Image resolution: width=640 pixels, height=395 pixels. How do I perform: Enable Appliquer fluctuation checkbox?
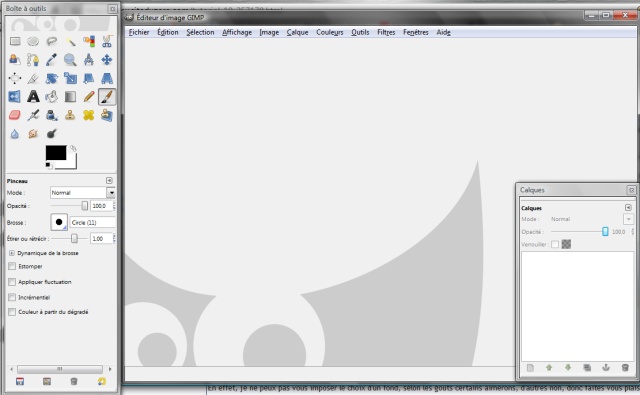12,282
